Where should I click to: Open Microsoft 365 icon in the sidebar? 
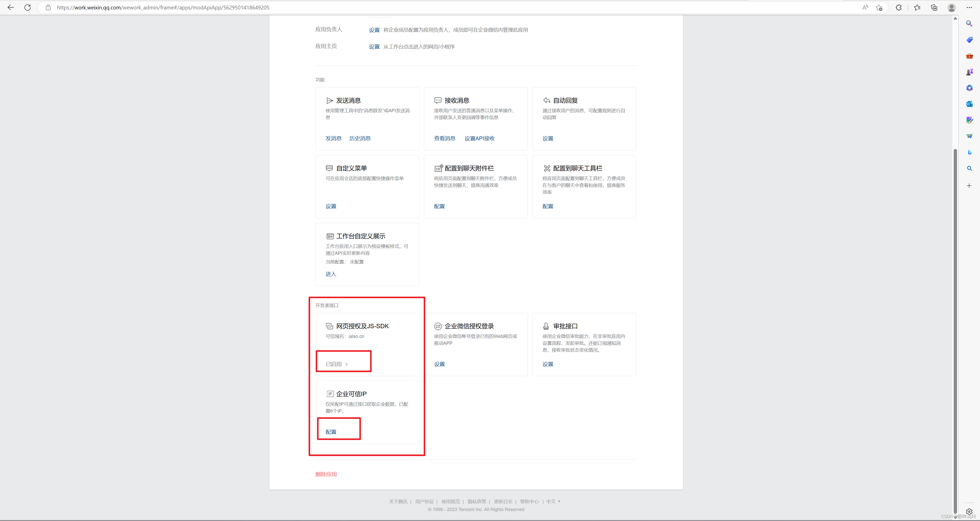(x=969, y=88)
